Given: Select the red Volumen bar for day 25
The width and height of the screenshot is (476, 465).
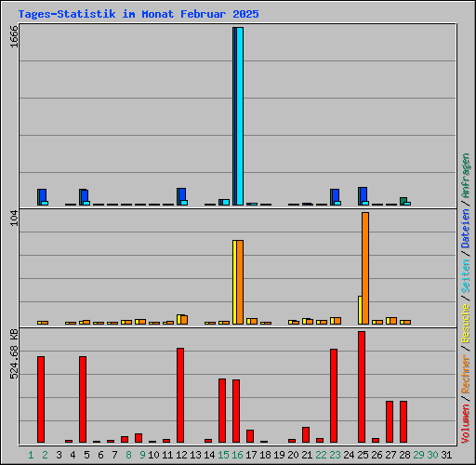Looking at the screenshot, I should coord(362,387).
